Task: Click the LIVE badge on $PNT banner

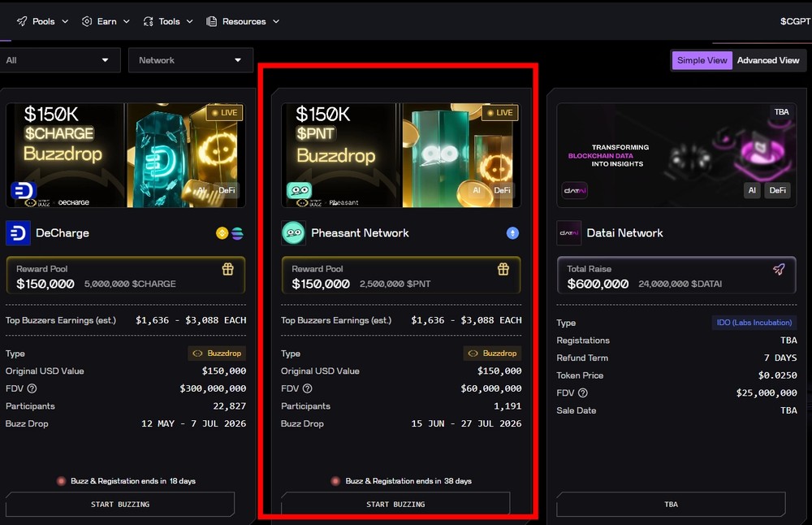Action: tap(499, 112)
